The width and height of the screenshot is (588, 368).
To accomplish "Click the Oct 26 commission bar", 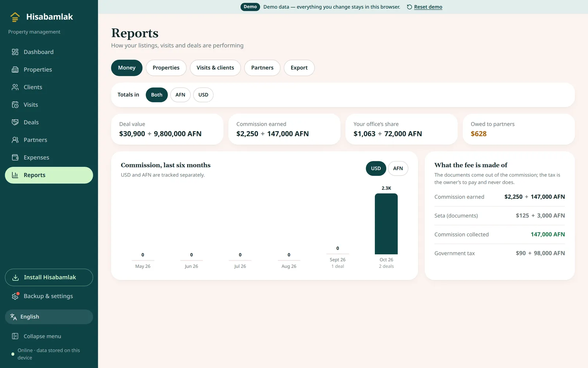I will click(386, 224).
